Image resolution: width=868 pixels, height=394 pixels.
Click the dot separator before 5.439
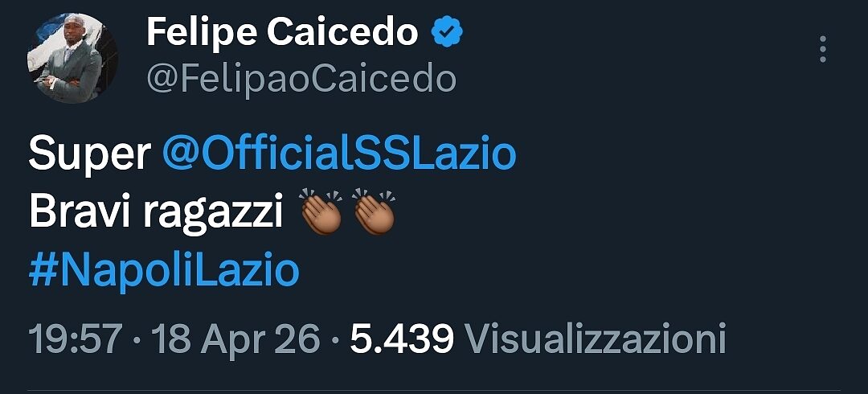[335, 339]
